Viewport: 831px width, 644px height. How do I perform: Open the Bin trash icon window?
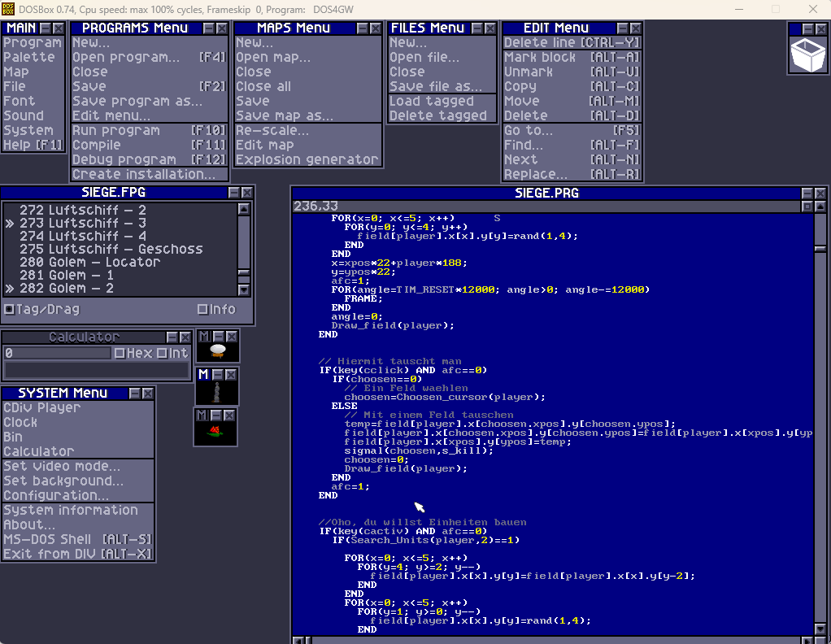807,55
